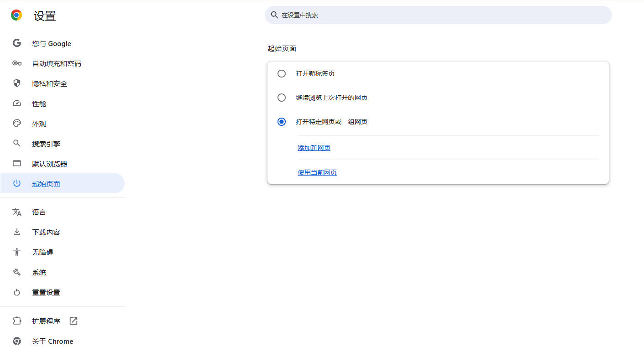Click the download arrow icon for 下载内容
Image resolution: width=644 pixels, height=362 pixels.
point(17,232)
